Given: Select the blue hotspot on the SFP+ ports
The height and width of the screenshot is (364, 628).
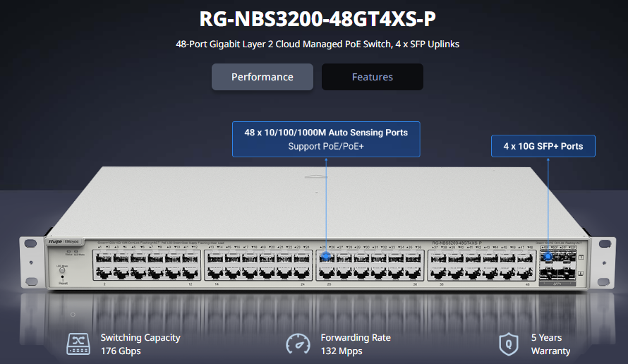Looking at the screenshot, I should point(548,256).
